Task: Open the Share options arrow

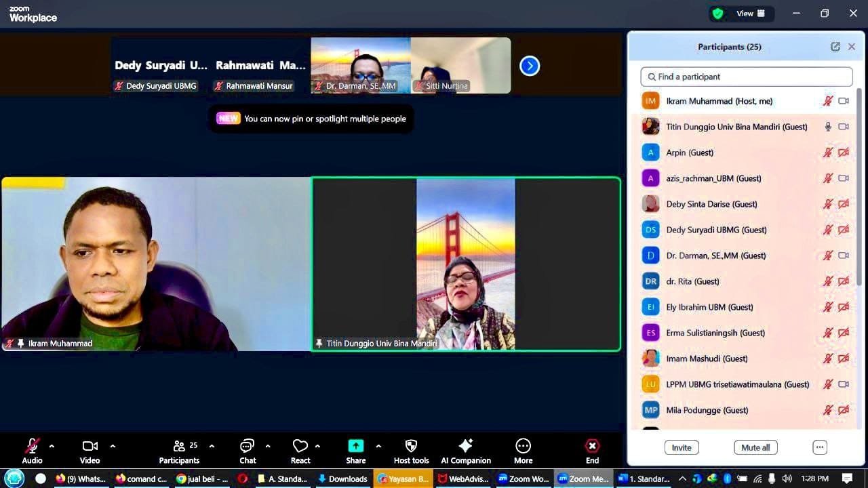Action: click(x=378, y=446)
